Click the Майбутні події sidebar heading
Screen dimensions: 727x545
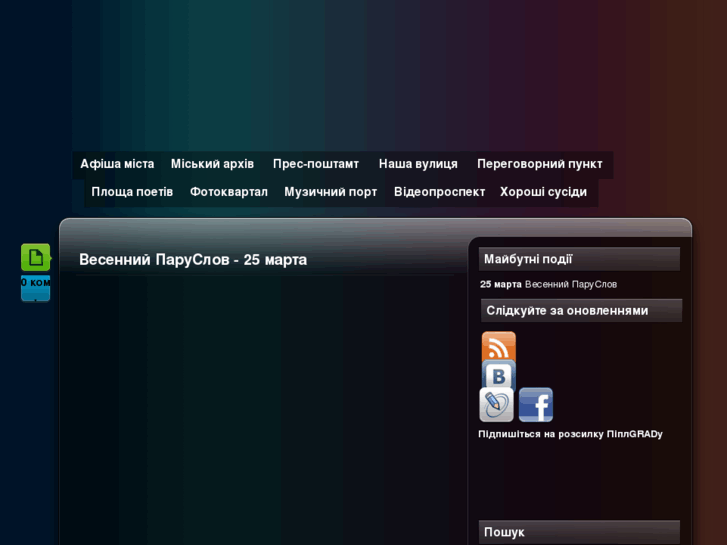(x=528, y=259)
